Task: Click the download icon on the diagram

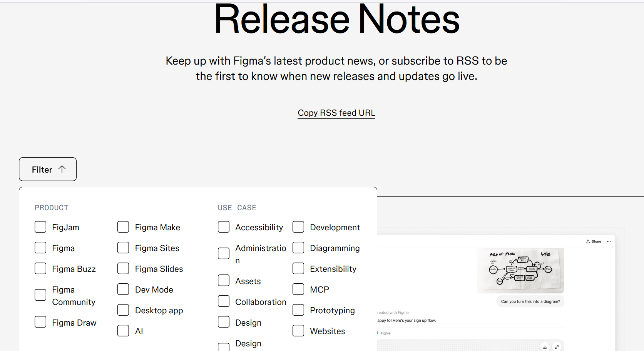Action: [x=545, y=347]
